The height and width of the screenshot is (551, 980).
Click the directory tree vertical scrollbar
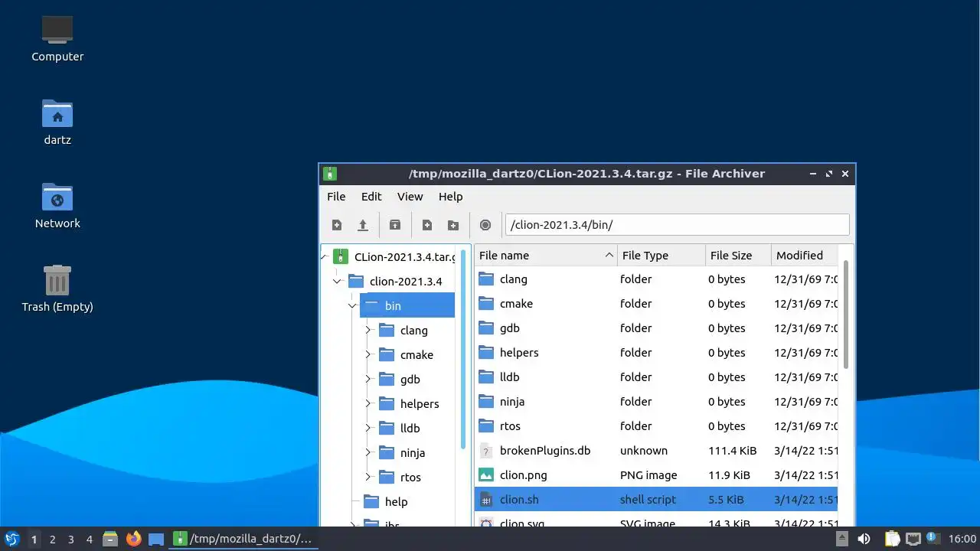point(463,348)
